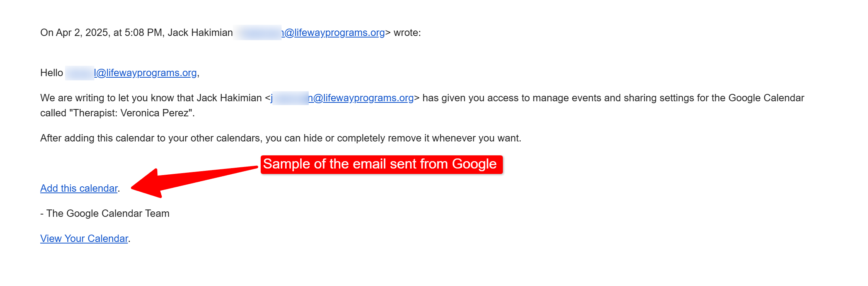Click the lifewayprograms.org email link before "has given you access"
Image resolution: width=868 pixels, height=286 pixels.
[361, 98]
